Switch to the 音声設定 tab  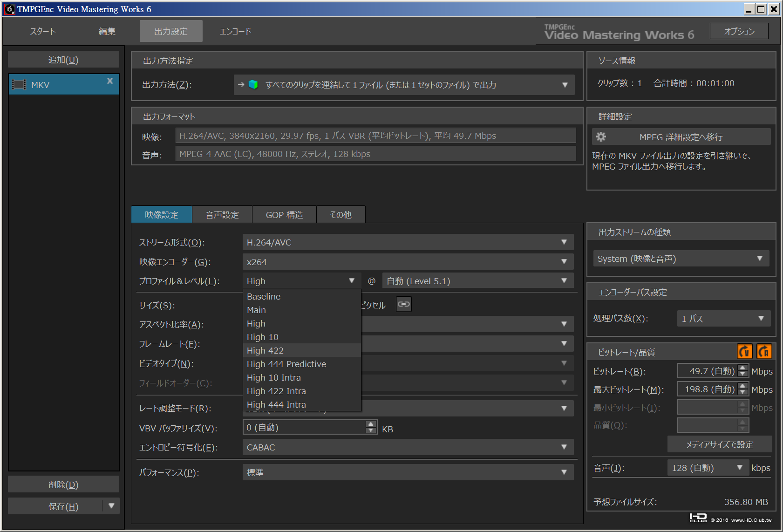tap(222, 215)
